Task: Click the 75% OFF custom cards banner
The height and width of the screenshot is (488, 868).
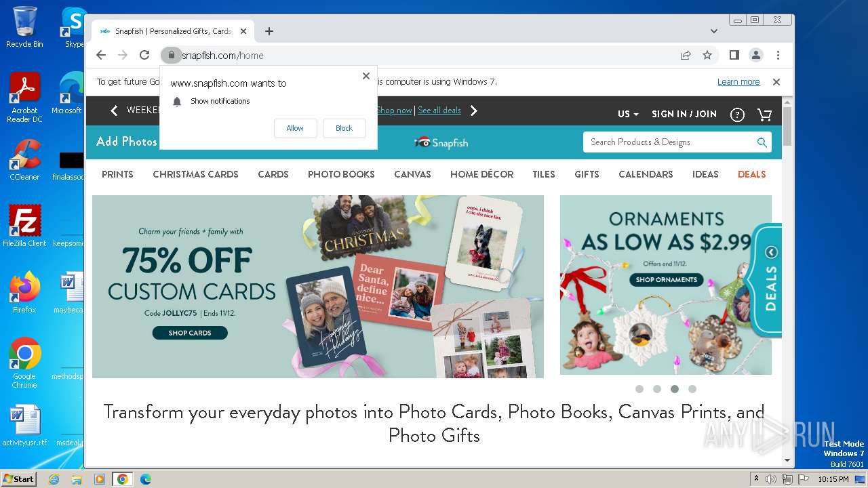Action: tap(318, 287)
